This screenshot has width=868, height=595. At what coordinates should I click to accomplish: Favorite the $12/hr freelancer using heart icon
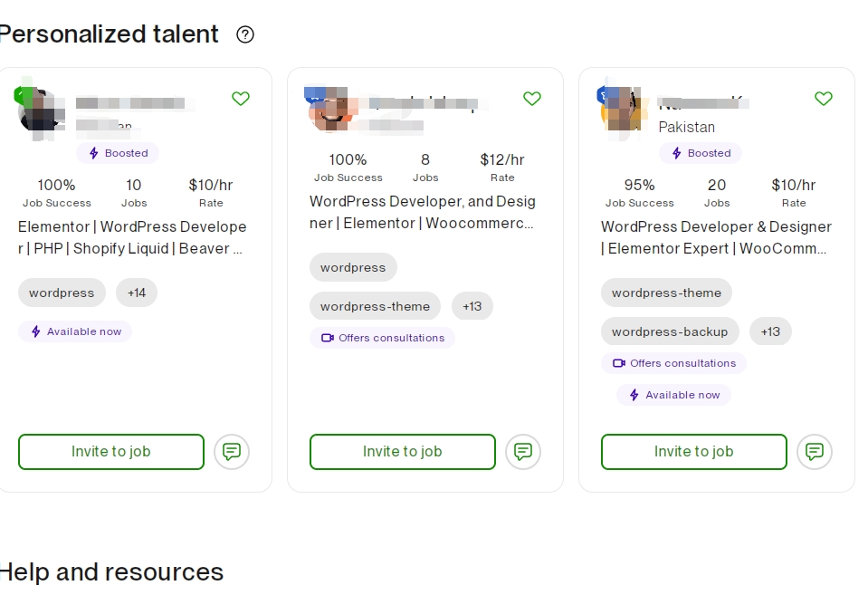(x=532, y=99)
